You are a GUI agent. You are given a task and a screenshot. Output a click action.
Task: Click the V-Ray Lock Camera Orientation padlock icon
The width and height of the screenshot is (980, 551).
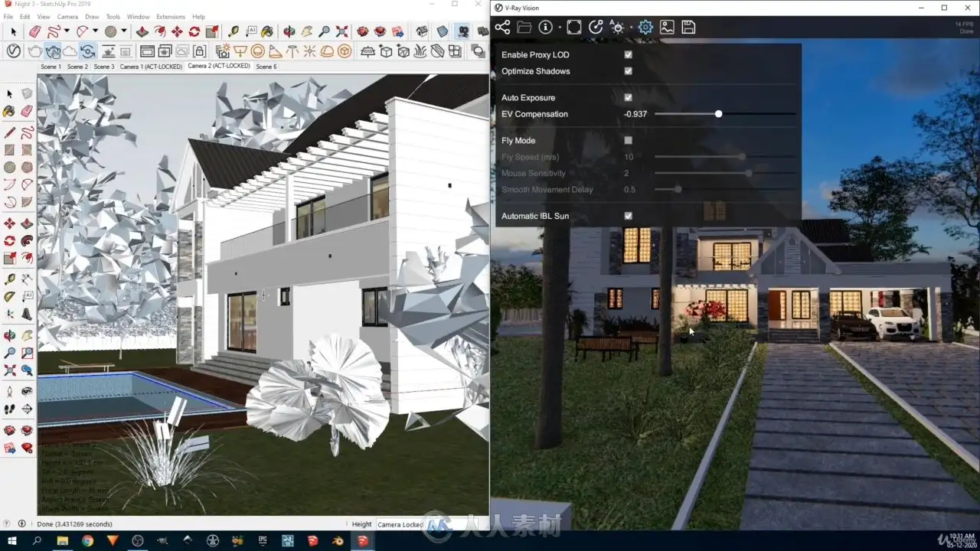199,52
